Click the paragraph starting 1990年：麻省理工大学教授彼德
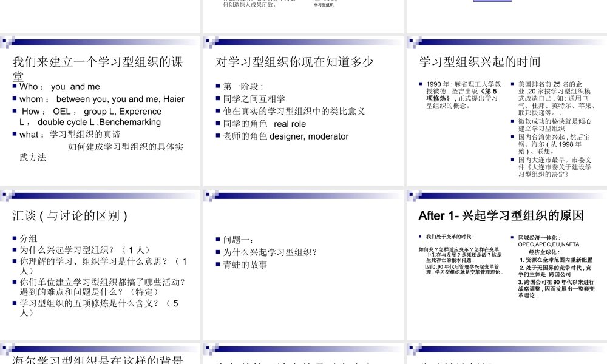 pos(464,95)
